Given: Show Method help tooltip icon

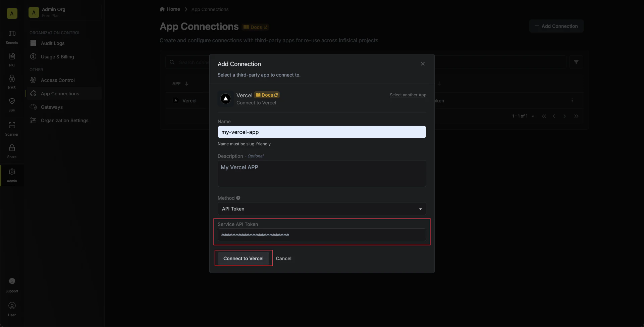Looking at the screenshot, I should (x=238, y=198).
